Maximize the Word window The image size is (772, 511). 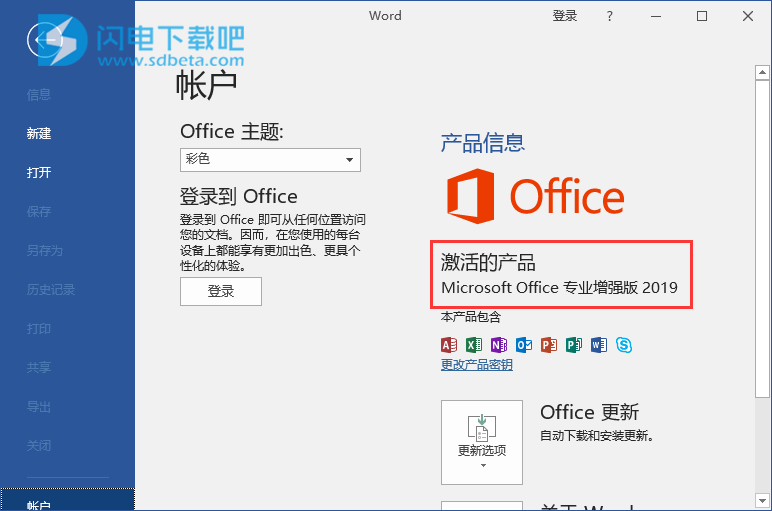[702, 16]
